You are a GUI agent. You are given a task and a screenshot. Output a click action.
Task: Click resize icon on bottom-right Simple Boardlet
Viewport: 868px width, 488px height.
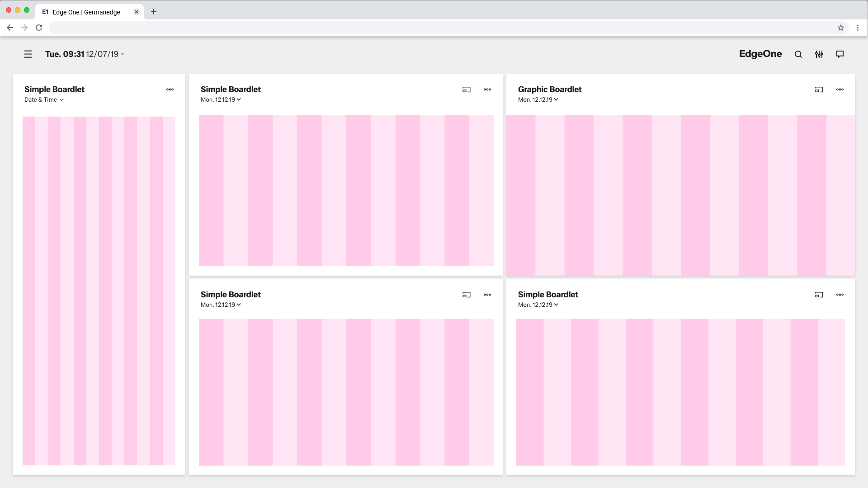[x=819, y=295]
